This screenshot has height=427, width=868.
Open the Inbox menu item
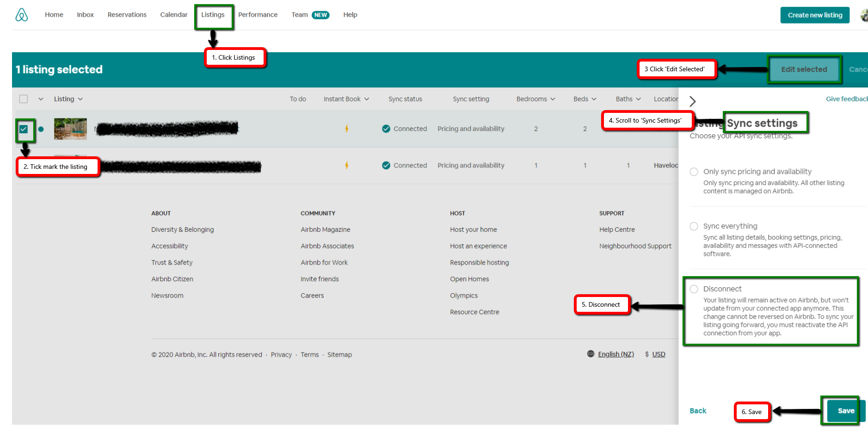[x=86, y=15]
